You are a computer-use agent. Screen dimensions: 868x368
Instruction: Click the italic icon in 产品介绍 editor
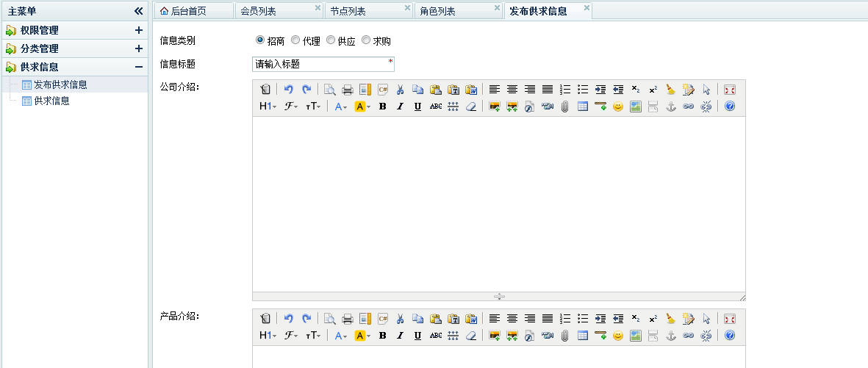pyautogui.click(x=400, y=336)
